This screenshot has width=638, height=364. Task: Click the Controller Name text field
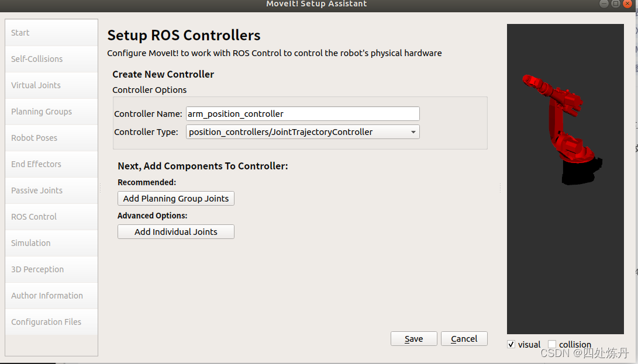coord(303,114)
